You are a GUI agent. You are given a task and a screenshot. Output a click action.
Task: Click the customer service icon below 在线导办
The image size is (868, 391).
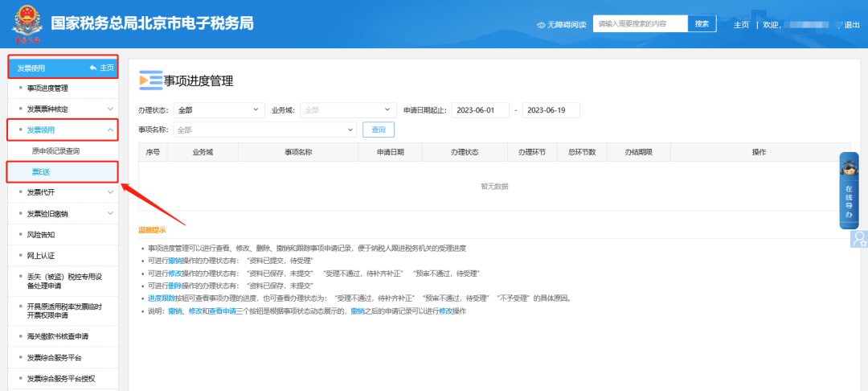859,238
